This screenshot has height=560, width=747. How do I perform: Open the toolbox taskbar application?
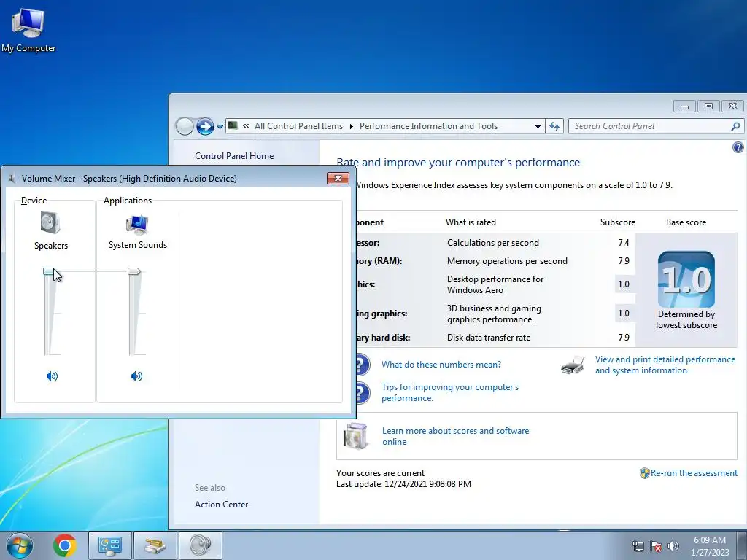[x=155, y=545]
